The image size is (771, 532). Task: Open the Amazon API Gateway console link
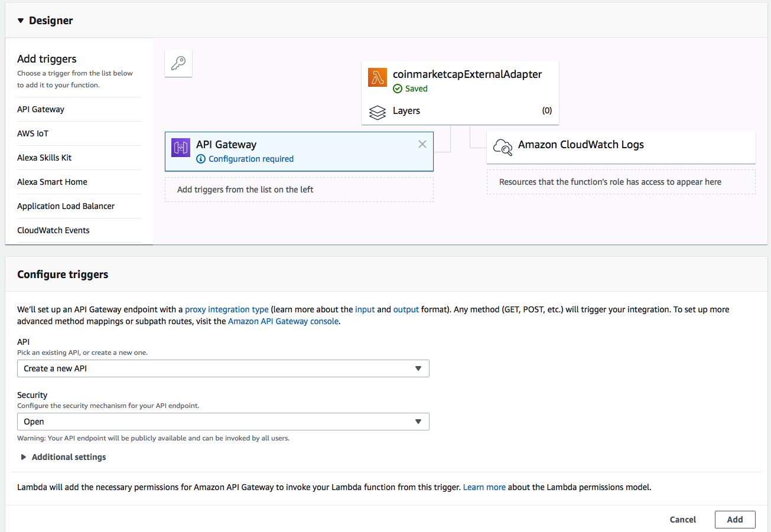tap(283, 321)
